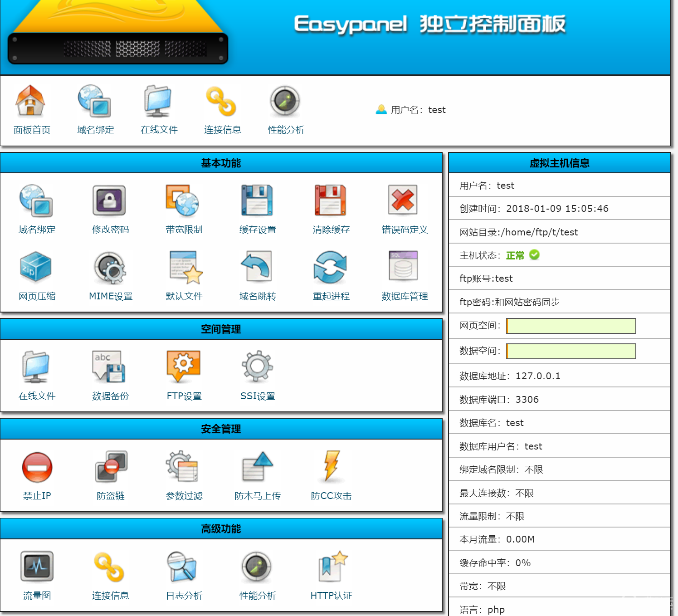This screenshot has height=616, width=678.
Task: Click the 本月流量 0.00M row
Action: click(559, 539)
